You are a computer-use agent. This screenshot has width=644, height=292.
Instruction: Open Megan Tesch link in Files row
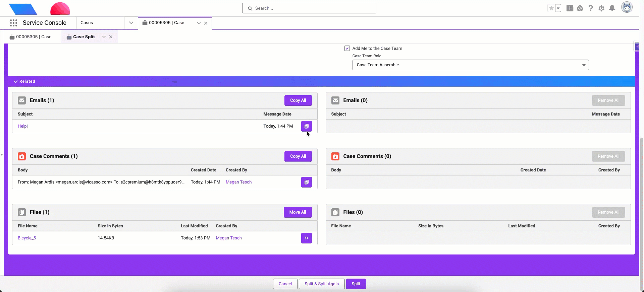[x=229, y=238]
